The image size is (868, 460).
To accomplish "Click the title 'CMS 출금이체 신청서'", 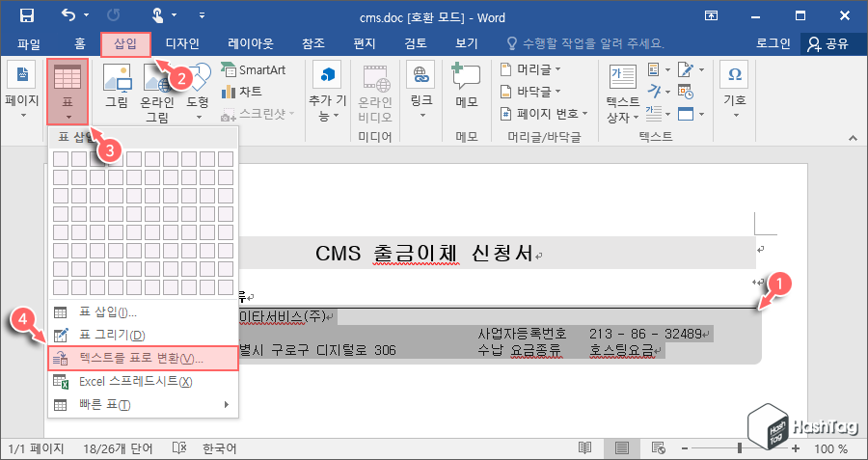I will click(x=424, y=254).
